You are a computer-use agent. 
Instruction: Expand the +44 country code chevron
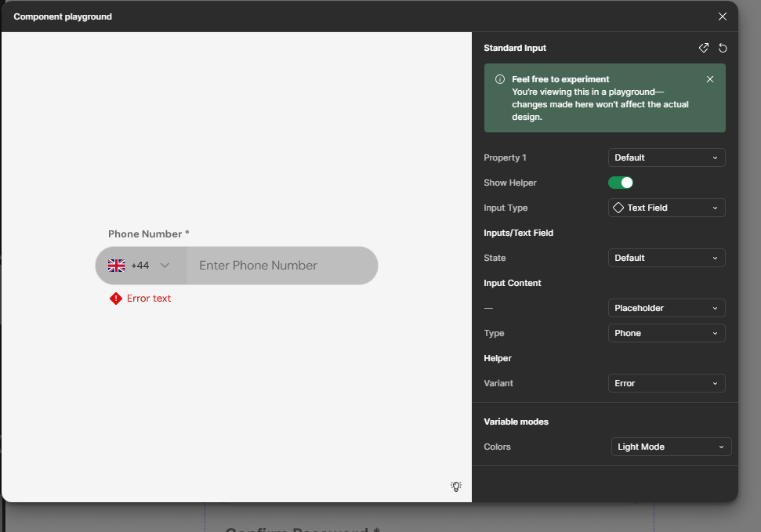coord(165,266)
